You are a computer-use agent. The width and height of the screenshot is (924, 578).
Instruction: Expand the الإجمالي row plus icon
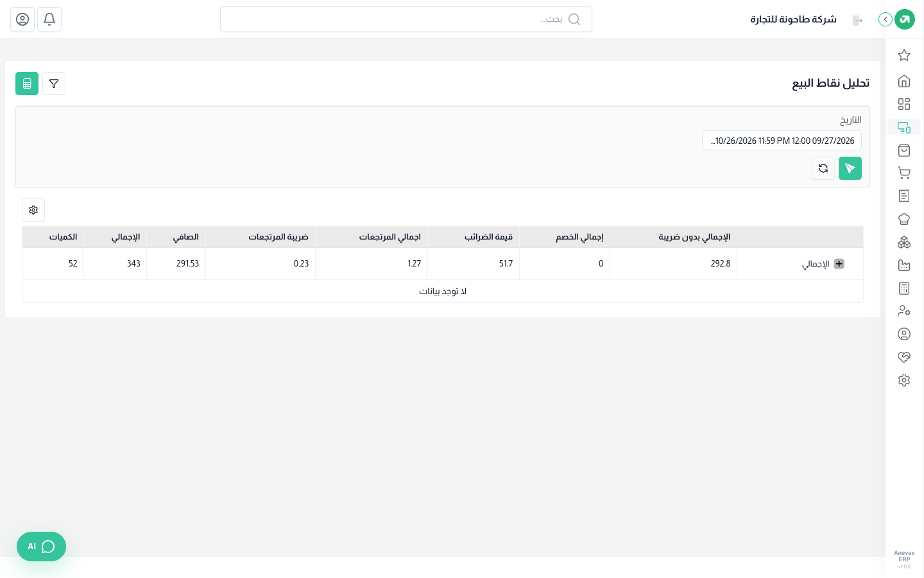pyautogui.click(x=839, y=264)
